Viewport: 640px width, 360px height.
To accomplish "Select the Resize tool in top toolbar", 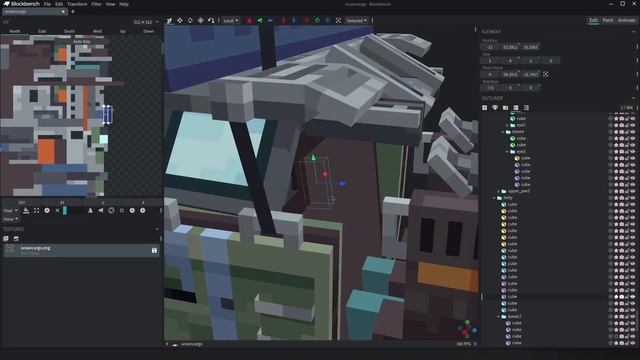I will [x=180, y=20].
